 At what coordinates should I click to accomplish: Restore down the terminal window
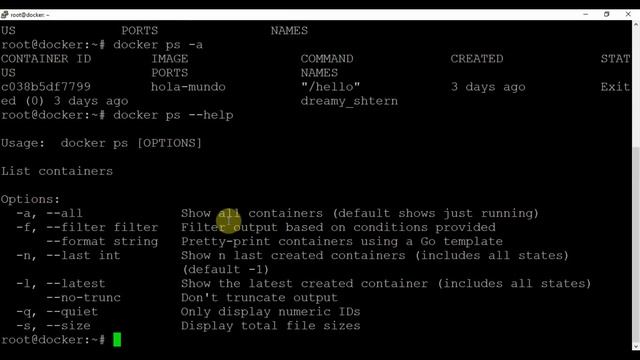point(607,14)
